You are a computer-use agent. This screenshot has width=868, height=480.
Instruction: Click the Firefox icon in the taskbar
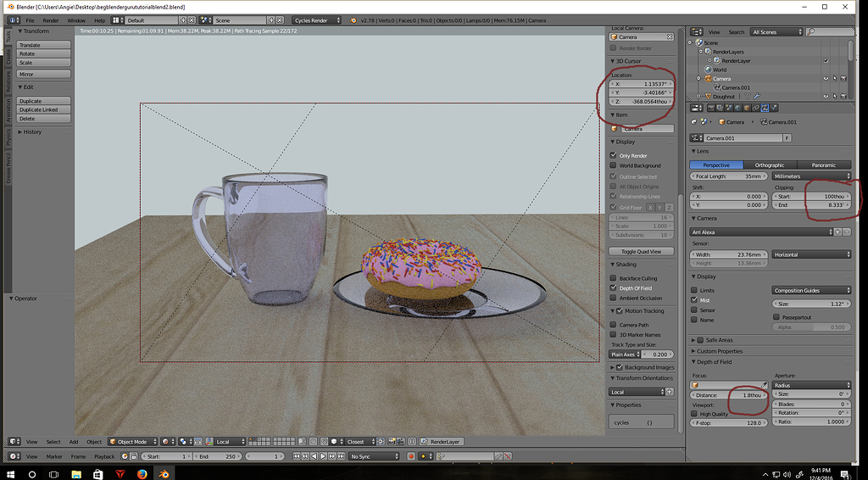[x=142, y=474]
